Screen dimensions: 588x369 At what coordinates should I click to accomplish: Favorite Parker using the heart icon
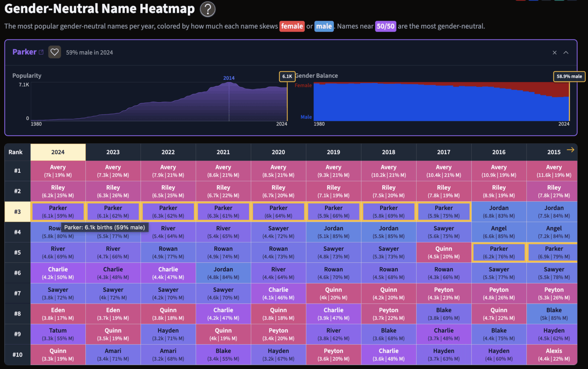54,52
